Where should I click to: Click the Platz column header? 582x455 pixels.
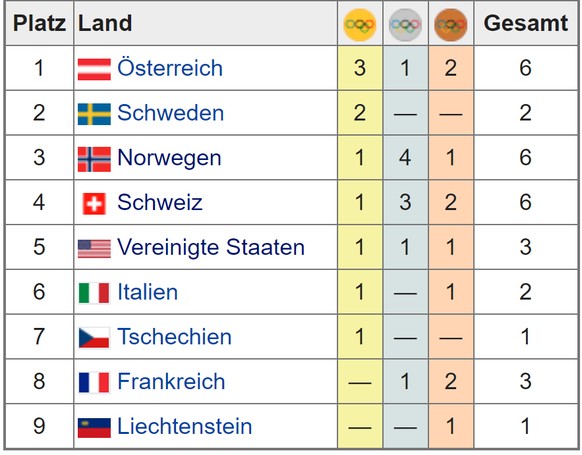pos(39,23)
